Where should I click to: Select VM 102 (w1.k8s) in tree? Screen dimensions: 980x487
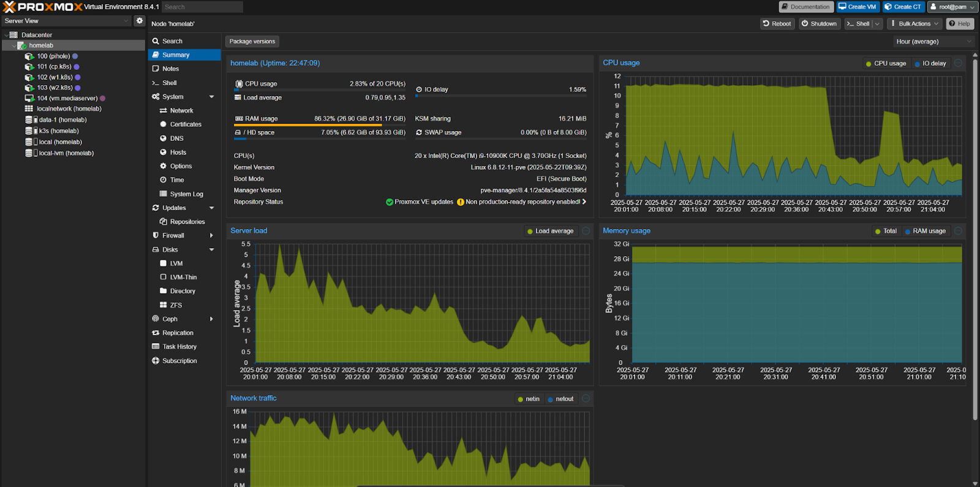pos(55,77)
